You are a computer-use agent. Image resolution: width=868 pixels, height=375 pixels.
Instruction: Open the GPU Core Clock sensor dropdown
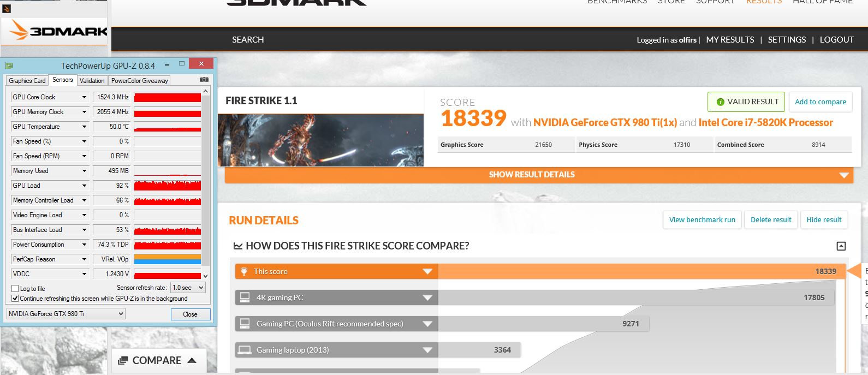85,97
